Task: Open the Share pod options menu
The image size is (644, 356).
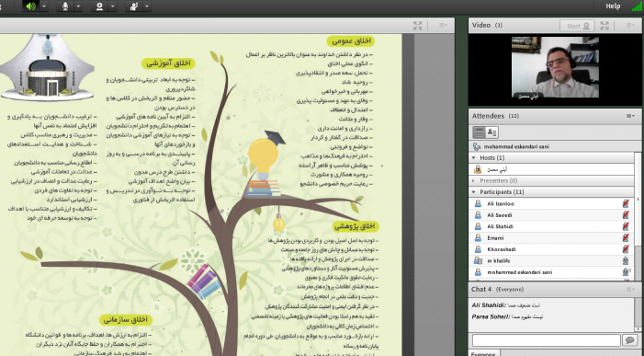Action: click(443, 26)
